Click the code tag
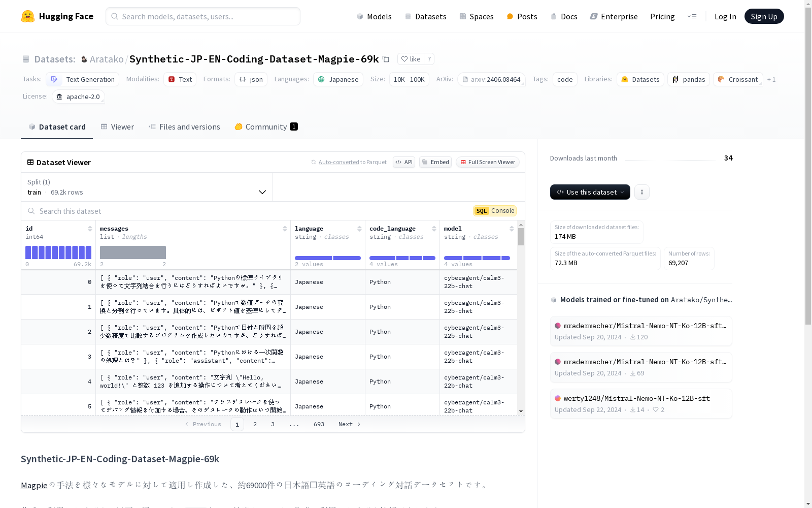812x508 pixels. [x=565, y=79]
